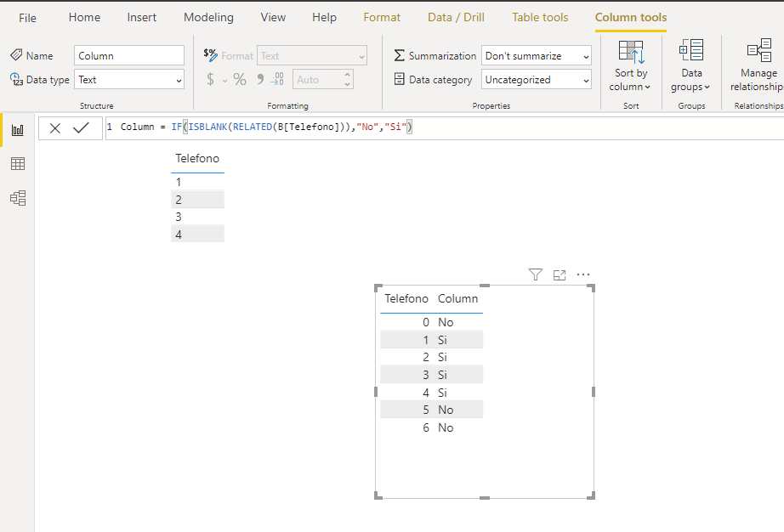
Task: Click the Name field containing Column
Action: pos(129,55)
